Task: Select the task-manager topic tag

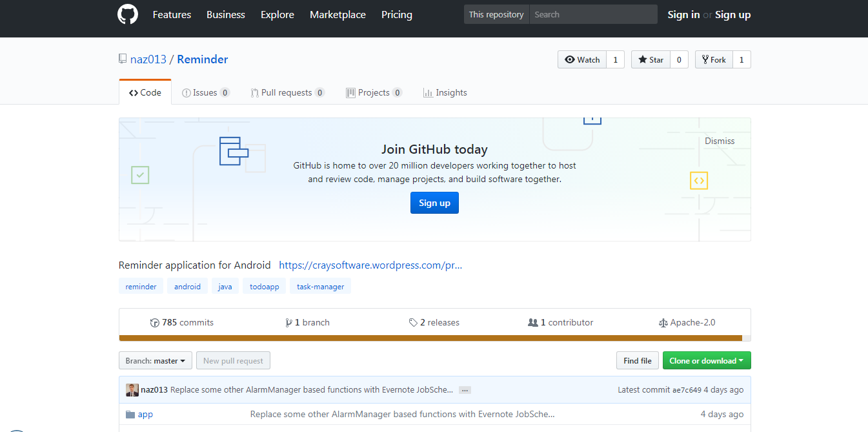Action: click(x=321, y=286)
